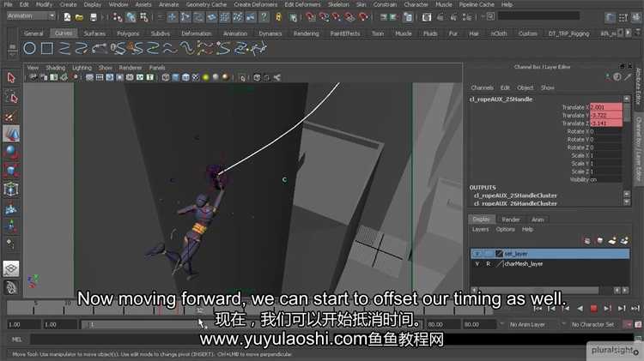Open the No Anim Layer dropdown
The height and width of the screenshot is (361, 644).
coord(531,324)
